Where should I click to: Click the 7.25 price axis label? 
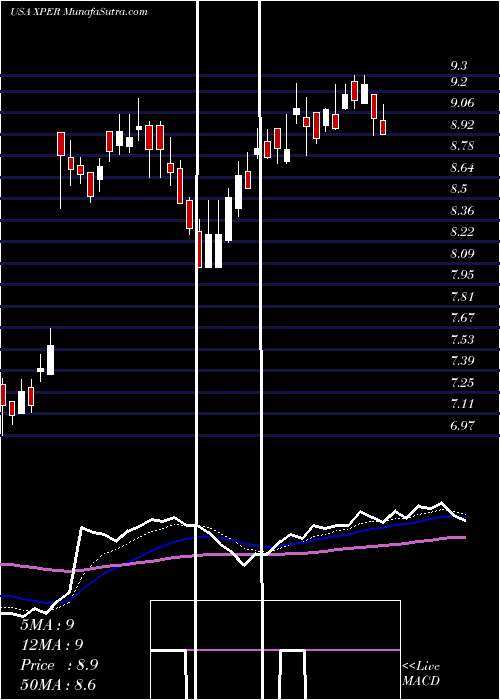(462, 383)
